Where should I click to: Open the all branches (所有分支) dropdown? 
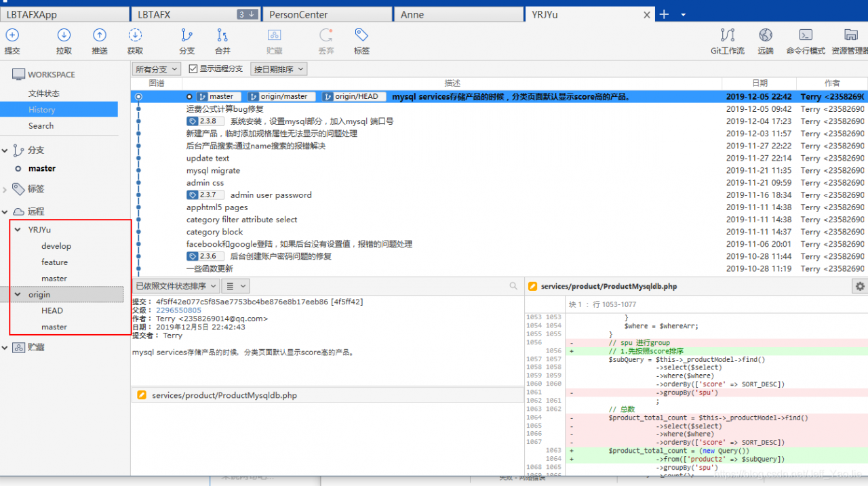(157, 69)
